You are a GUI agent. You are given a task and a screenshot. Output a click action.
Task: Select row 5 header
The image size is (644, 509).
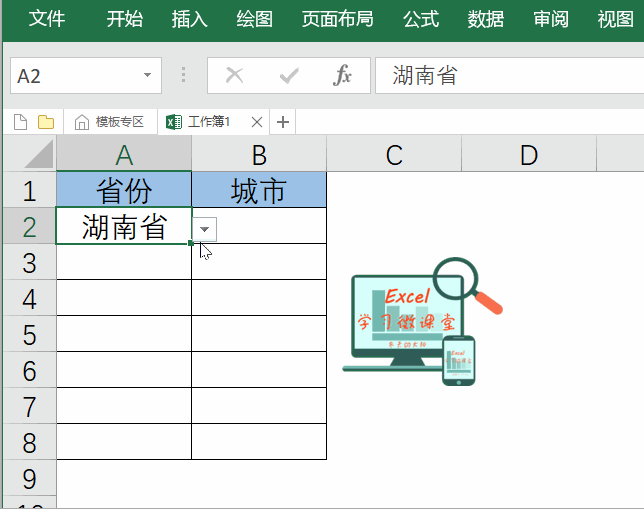(x=29, y=334)
